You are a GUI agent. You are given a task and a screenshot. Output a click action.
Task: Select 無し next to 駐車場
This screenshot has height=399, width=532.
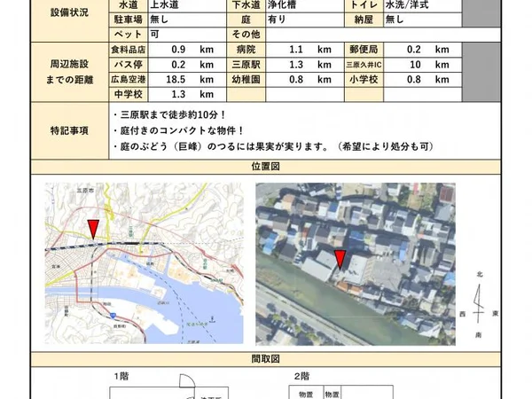[159, 20]
